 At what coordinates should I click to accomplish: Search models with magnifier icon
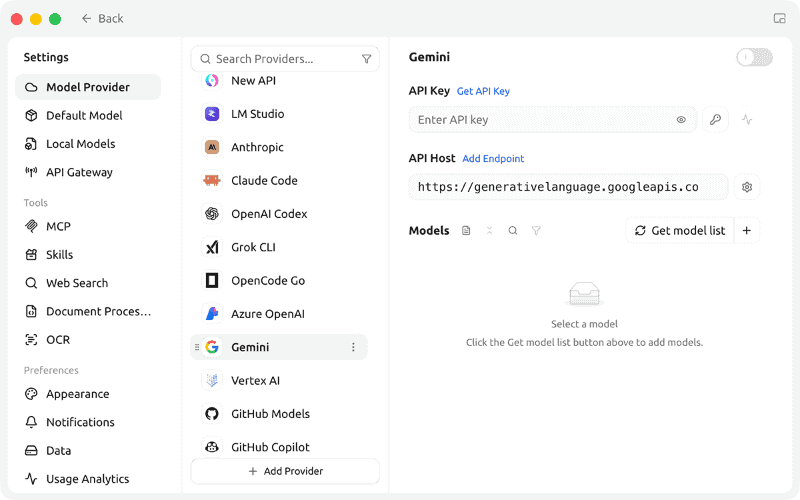(513, 231)
